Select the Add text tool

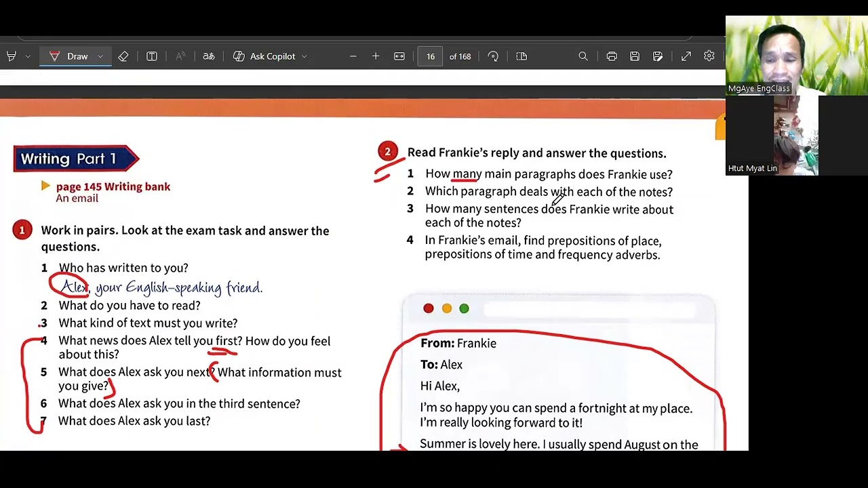[152, 56]
